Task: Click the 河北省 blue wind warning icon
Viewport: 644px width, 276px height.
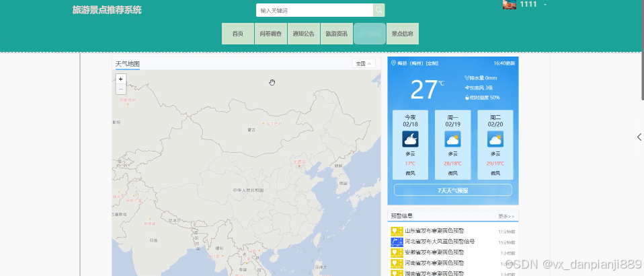Action: point(397,242)
